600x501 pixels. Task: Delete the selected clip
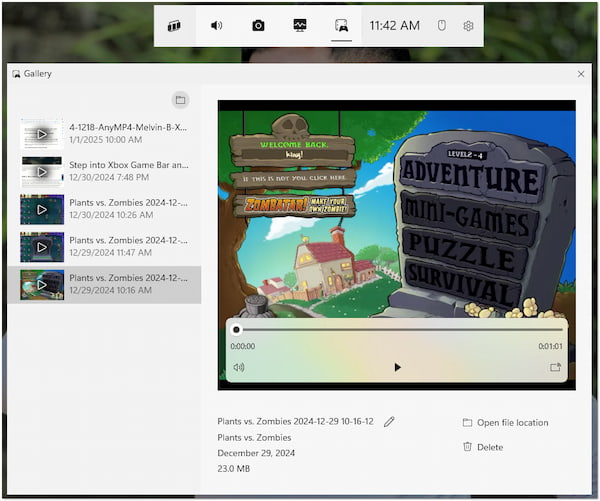(483, 447)
